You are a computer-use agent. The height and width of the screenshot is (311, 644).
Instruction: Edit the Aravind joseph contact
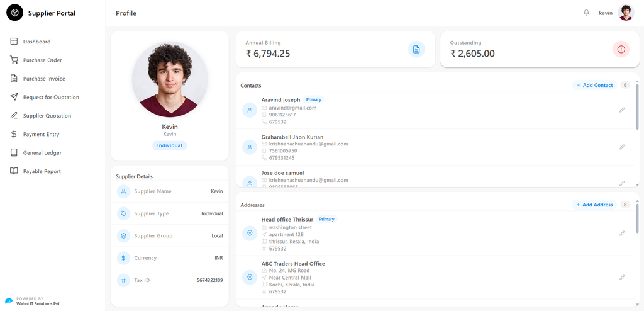(x=622, y=110)
